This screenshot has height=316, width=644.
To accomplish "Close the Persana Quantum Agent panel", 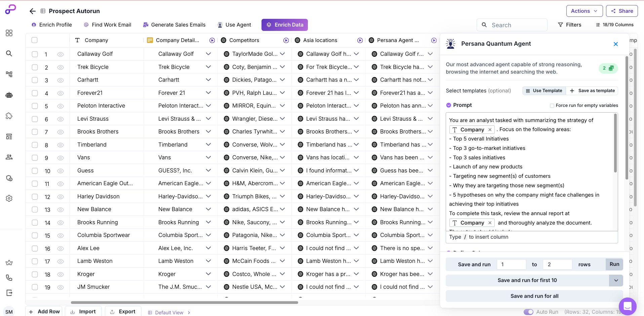I will [x=616, y=44].
